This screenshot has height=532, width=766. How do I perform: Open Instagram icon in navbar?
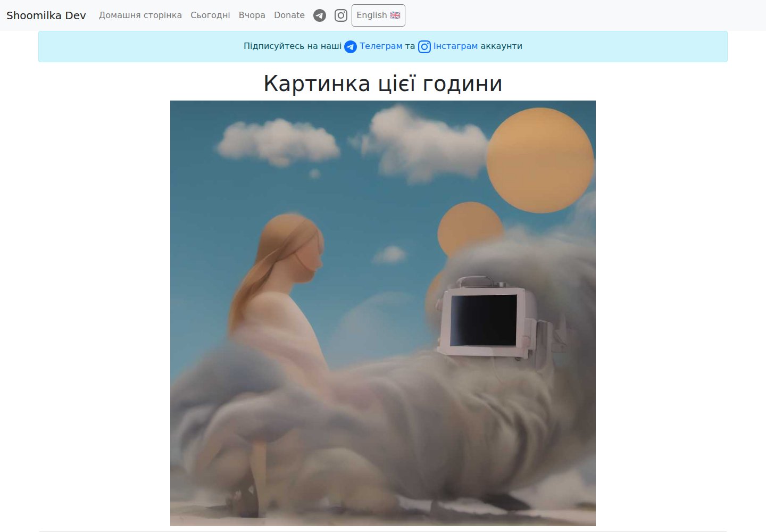coord(341,15)
